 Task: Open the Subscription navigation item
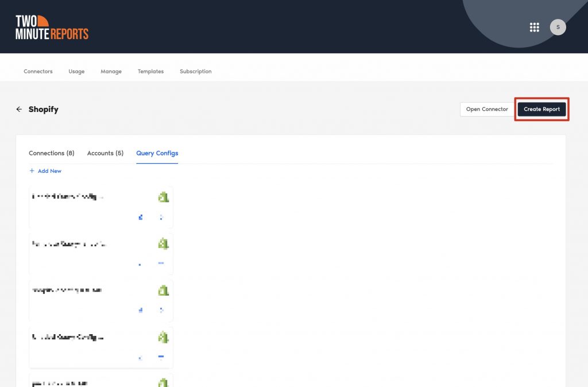pos(195,72)
